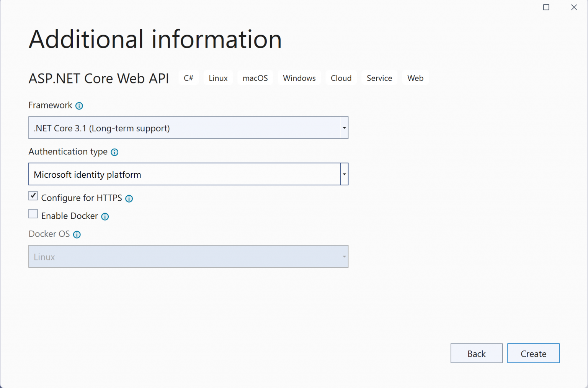This screenshot has width=588, height=388.
Task: Open the Authentication type dropdown
Action: click(344, 174)
